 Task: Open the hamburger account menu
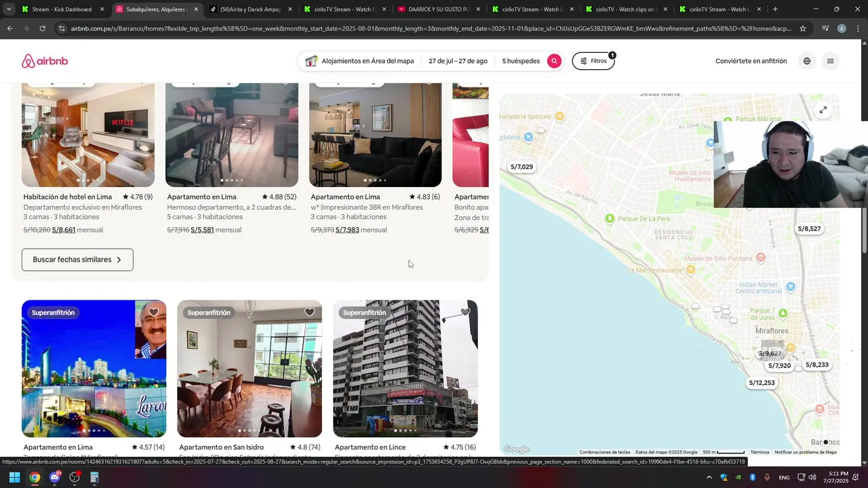830,61
